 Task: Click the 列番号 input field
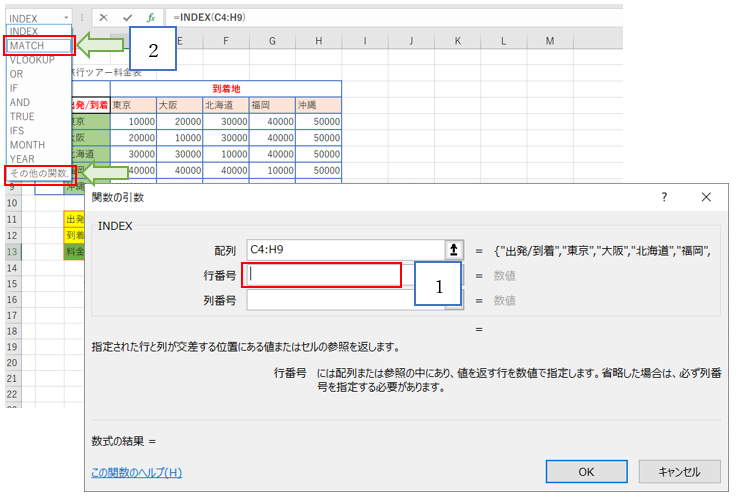(331, 300)
